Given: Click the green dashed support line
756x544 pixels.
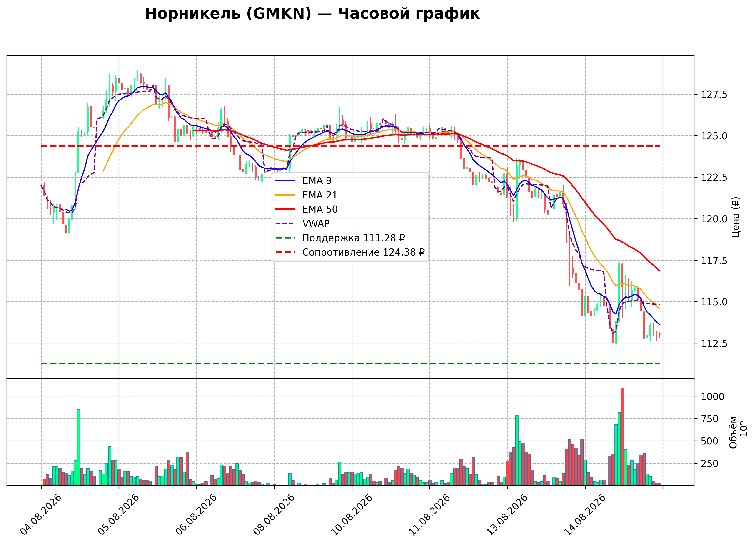Looking at the screenshot, I should tap(350, 364).
